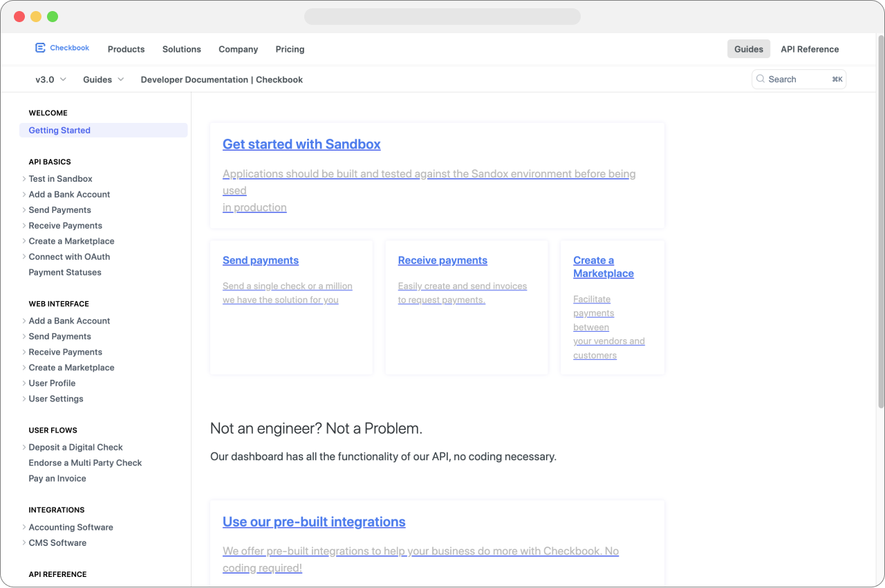This screenshot has width=885, height=588.
Task: Select Payment Statuses in sidebar
Action: tap(65, 272)
